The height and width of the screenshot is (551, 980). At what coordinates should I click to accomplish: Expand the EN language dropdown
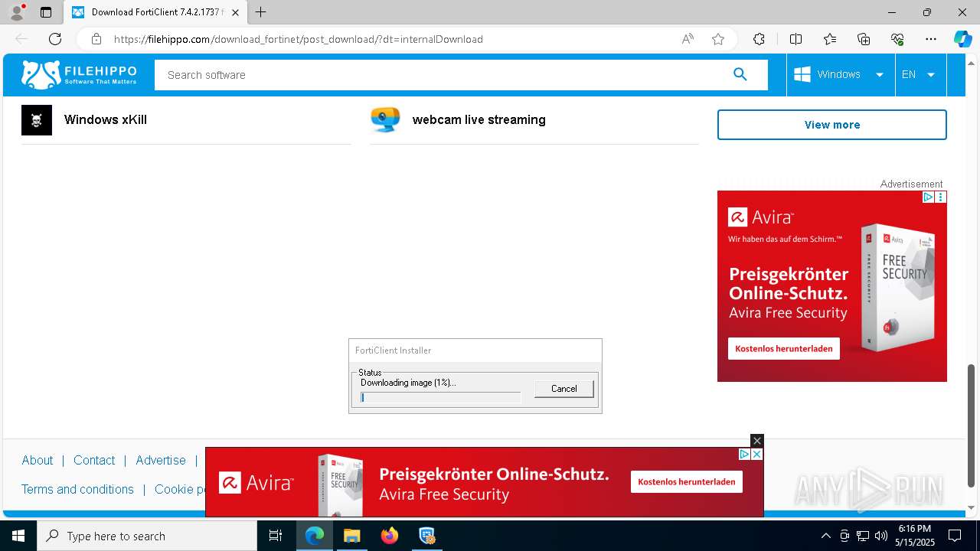920,74
